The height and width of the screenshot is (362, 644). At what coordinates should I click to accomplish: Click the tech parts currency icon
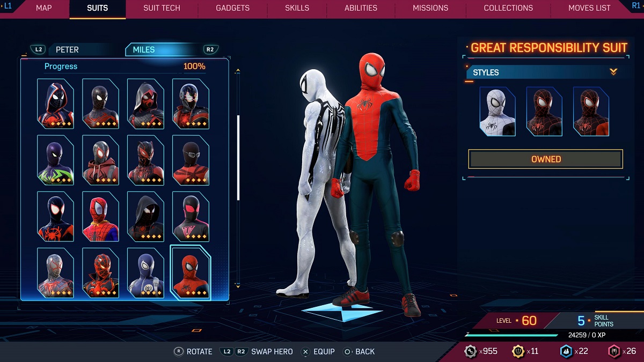[x=471, y=351]
